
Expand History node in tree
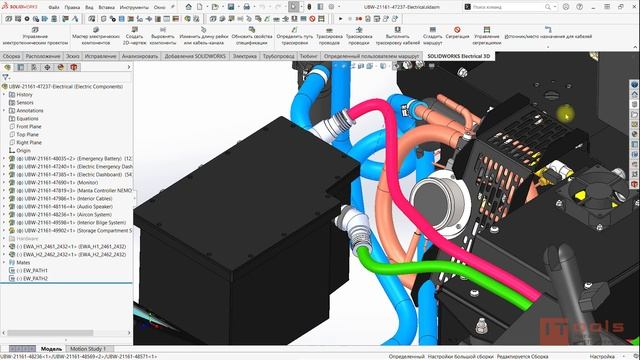point(4,95)
